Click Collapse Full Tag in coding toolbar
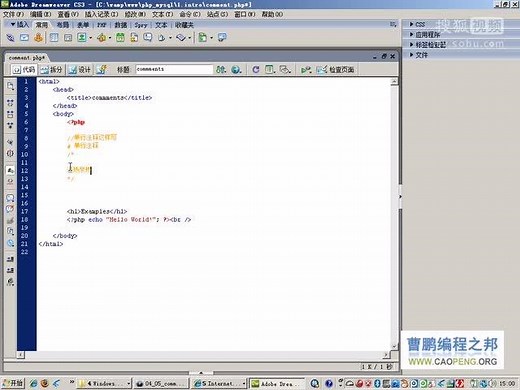Image resolution: width=520 pixels, height=390 pixels. tap(10, 102)
